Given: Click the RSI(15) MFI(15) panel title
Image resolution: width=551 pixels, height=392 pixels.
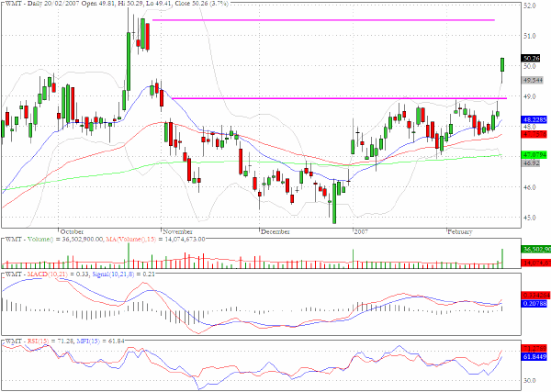Looking at the screenshot, I should (64, 342).
